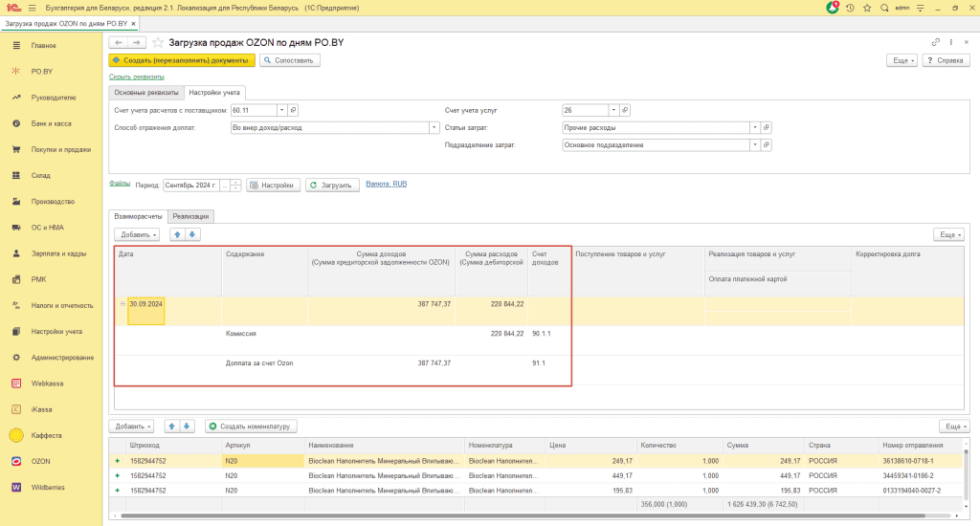Open favorites star in title bar
Viewport: 980px width, 526px height.
867,8
